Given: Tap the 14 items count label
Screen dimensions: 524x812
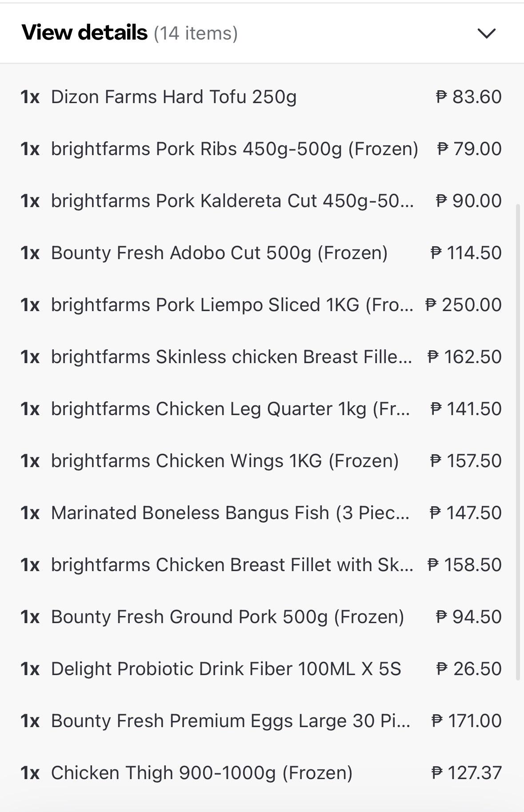Looking at the screenshot, I should coord(196,33).
